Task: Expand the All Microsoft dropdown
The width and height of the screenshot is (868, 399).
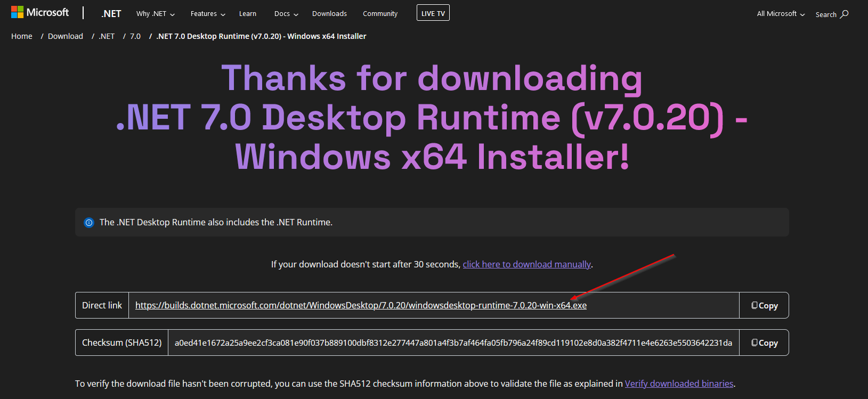Action: click(781, 14)
